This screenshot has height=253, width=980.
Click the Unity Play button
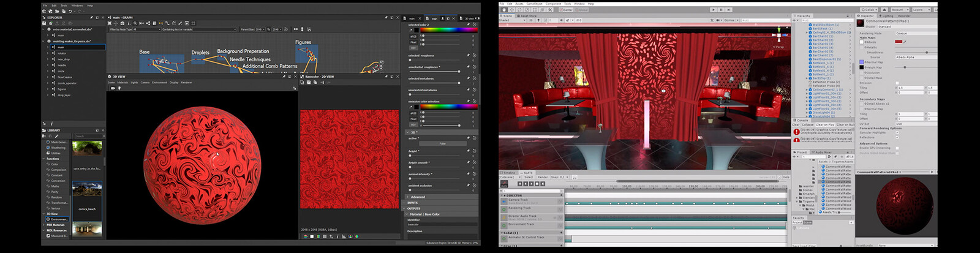(x=714, y=10)
